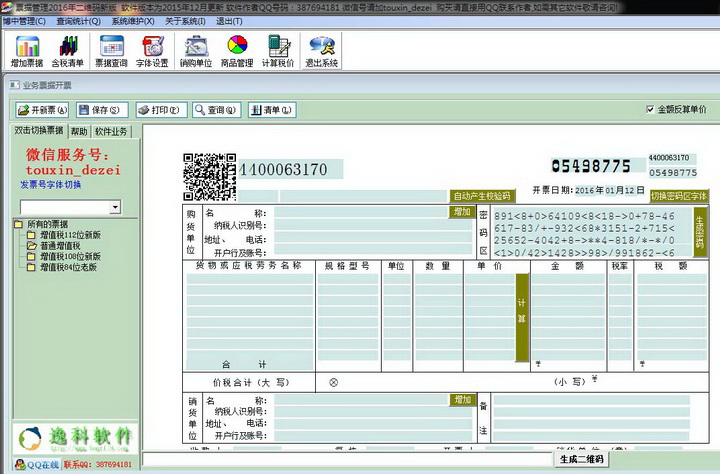This screenshot has width=720, height=474.
Task: Click the invoice code 4400063170 field
Action: tap(290, 169)
